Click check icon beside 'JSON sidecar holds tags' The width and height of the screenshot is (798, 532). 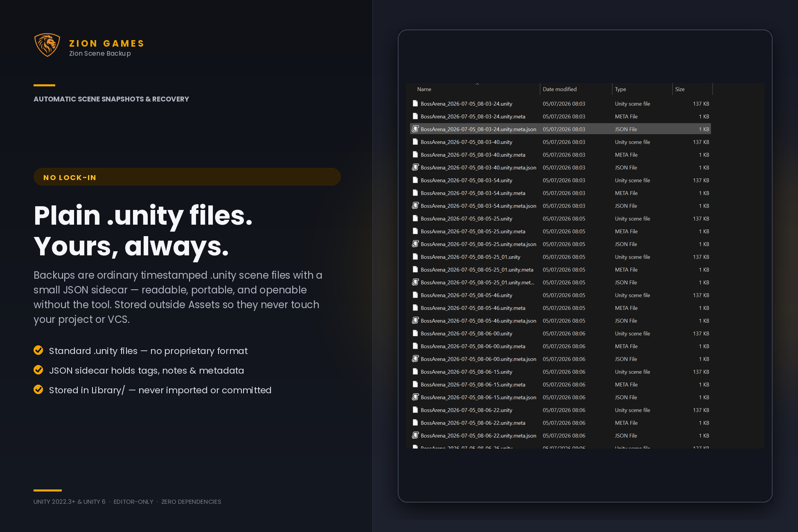38,370
